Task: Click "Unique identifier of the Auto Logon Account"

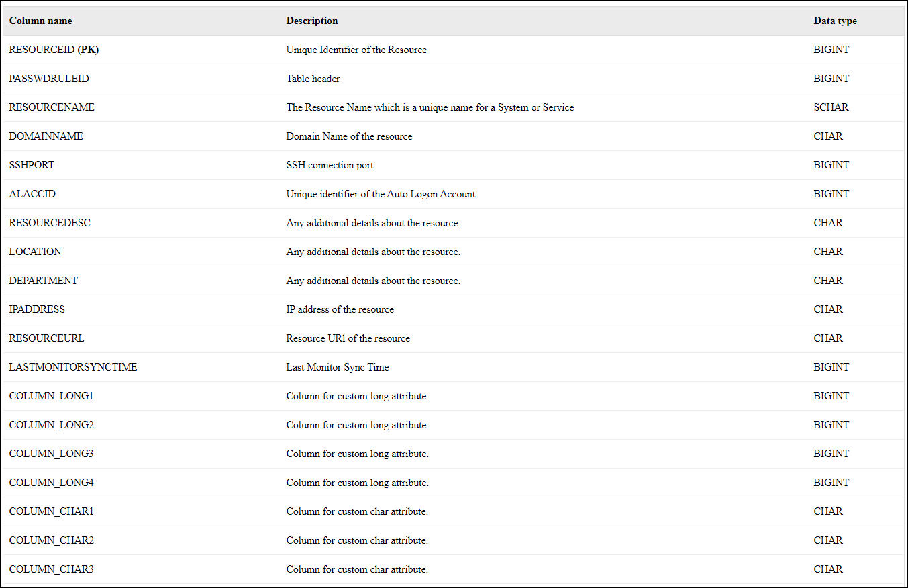Action: tap(381, 194)
